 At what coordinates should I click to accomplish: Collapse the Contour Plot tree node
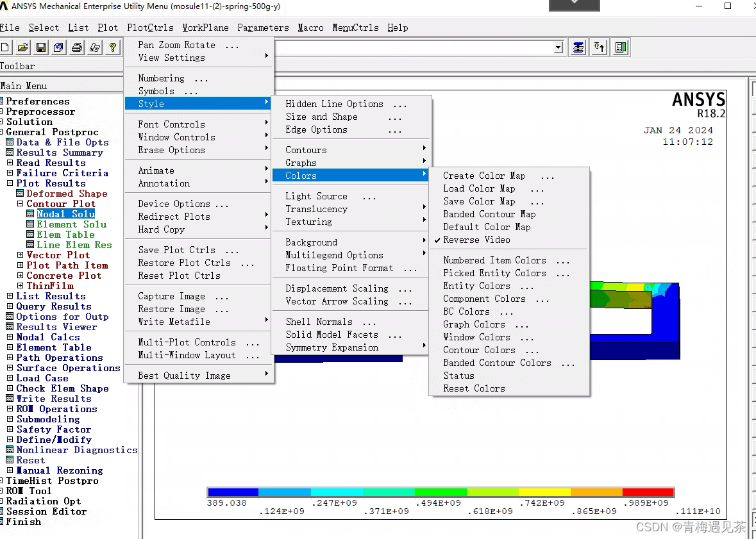click(20, 203)
